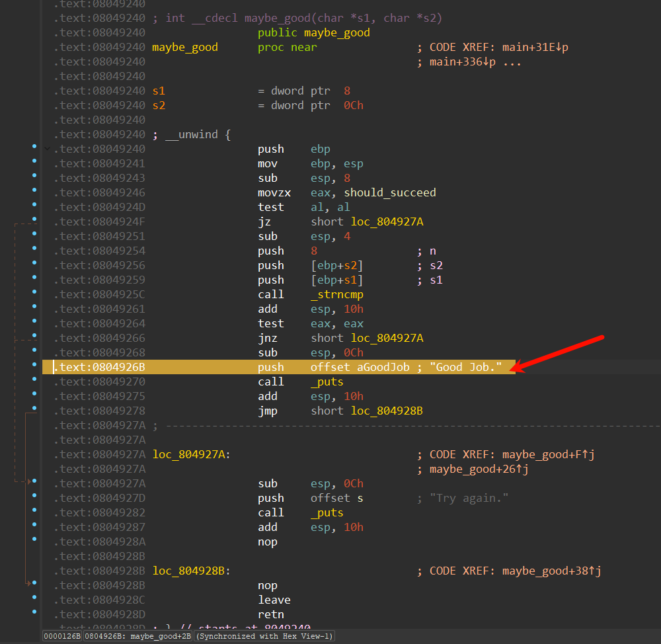This screenshot has width=661, height=644.
Task: Jump to loc_804927A from jz instruction
Action: (x=387, y=222)
